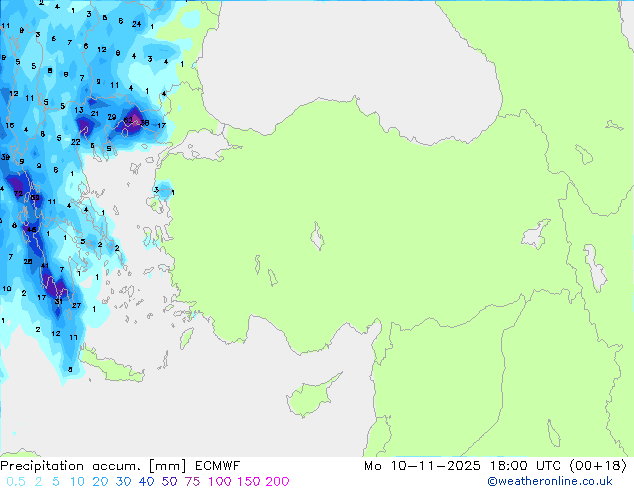Click map precipitation value 13
This screenshot has height=490, width=634.
tap(79, 110)
